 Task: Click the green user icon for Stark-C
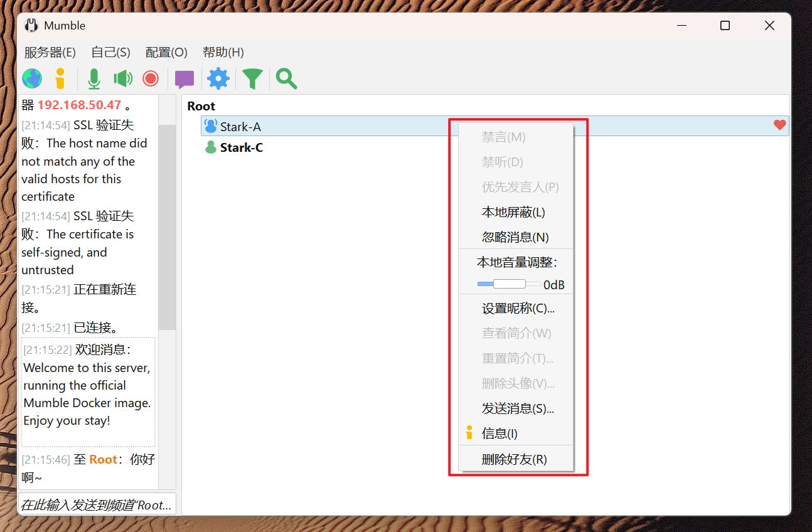(x=211, y=147)
